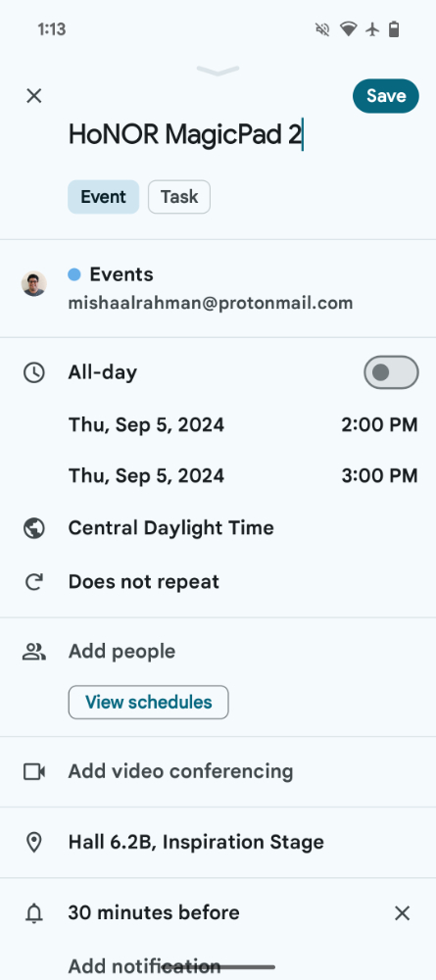Open the Events calendar account selector
436x980 pixels.
click(218, 288)
